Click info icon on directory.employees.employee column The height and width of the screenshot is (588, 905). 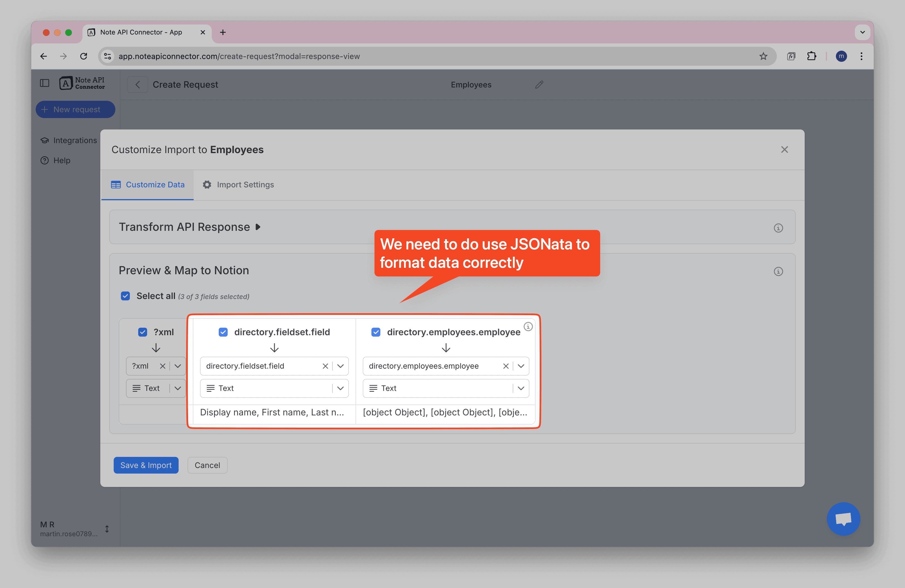pyautogui.click(x=528, y=326)
